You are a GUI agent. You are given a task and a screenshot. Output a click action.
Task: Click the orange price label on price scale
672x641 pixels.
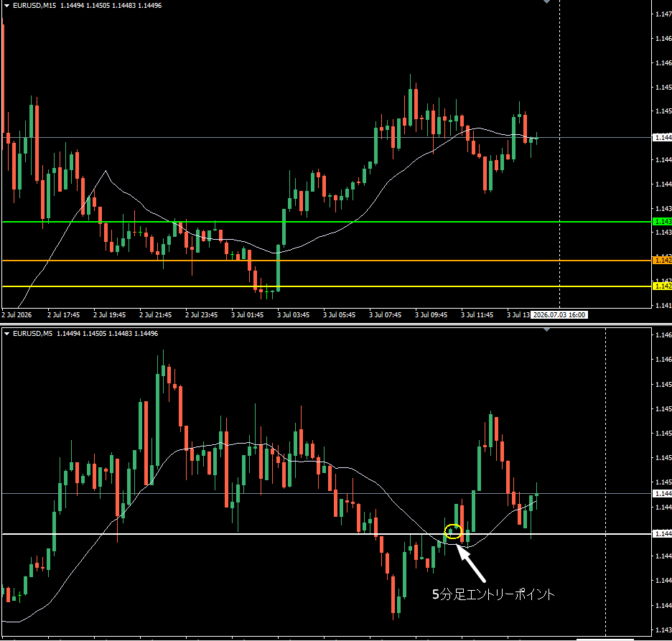pos(662,260)
